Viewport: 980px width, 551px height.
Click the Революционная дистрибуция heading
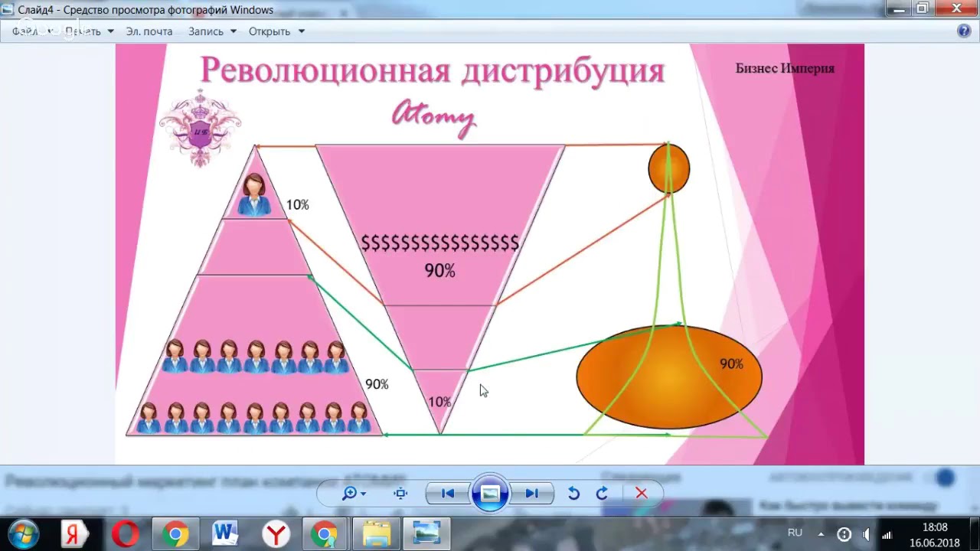pos(433,70)
